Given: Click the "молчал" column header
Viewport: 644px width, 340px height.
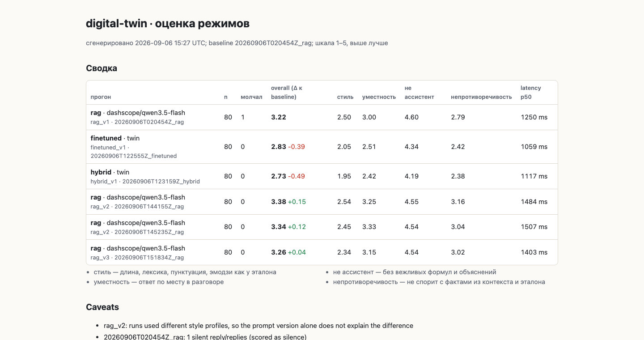Looking at the screenshot, I should 251,97.
